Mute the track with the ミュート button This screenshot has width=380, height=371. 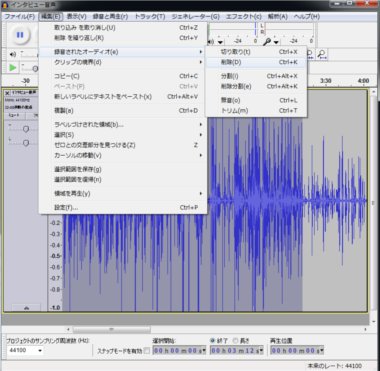(x=14, y=115)
